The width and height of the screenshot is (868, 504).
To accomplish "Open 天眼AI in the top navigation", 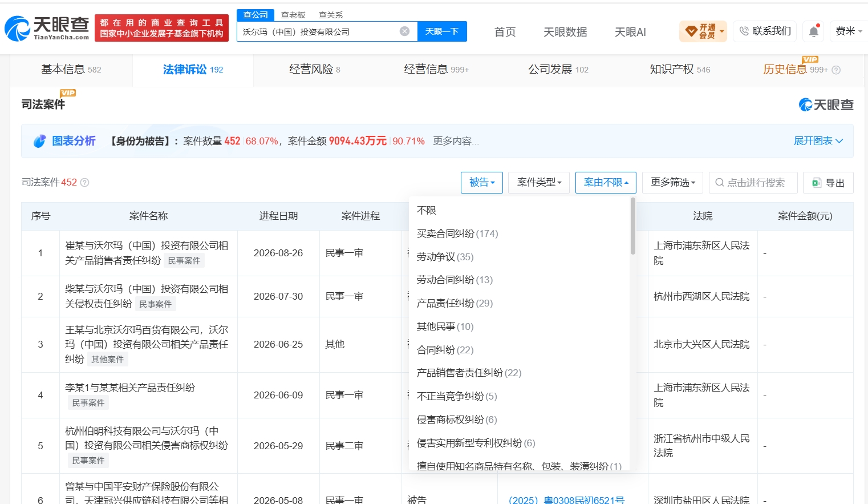I will (630, 32).
